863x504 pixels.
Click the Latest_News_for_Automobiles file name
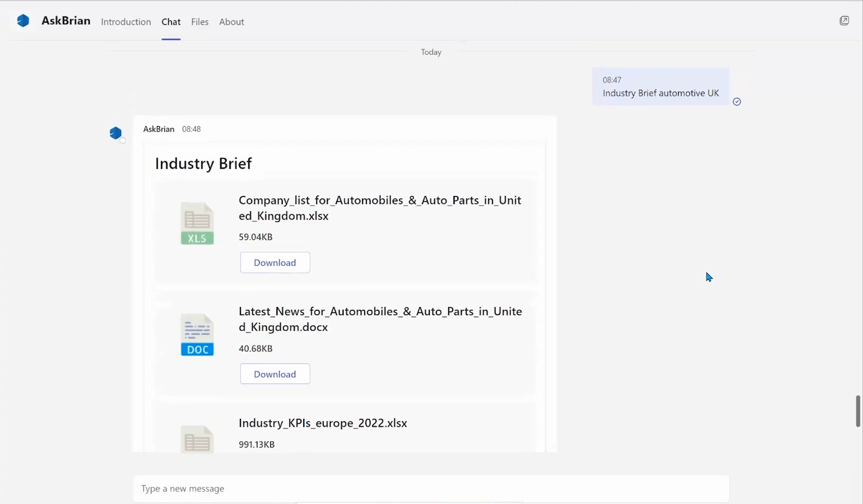tap(380, 319)
